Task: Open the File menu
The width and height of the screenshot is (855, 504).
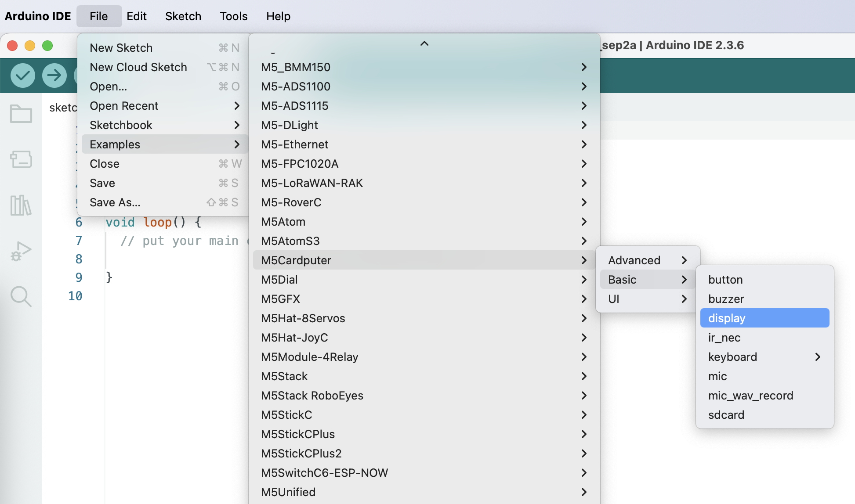Action: point(99,16)
